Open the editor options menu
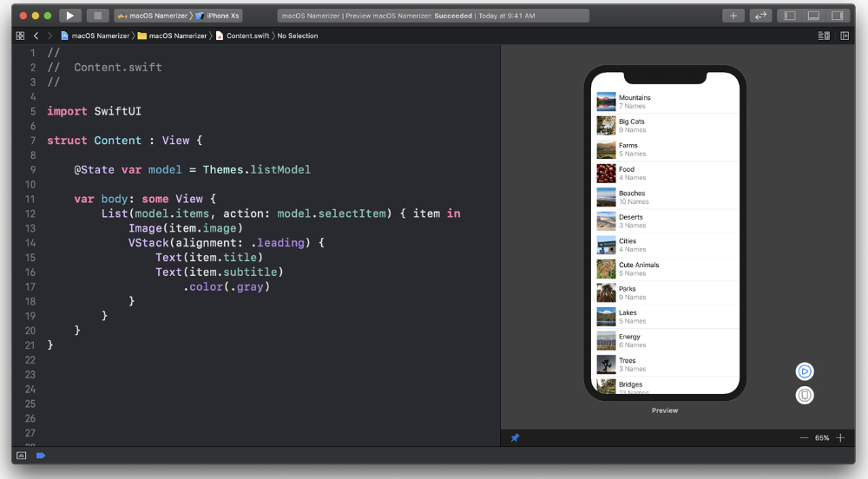The image size is (868, 479). 823,36
